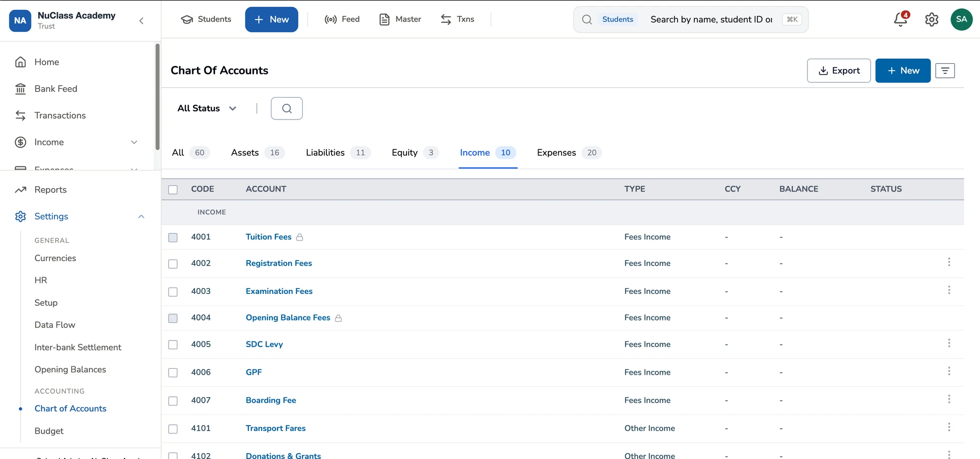Open the All Status dropdown
This screenshot has height=459, width=980.
[x=207, y=108]
